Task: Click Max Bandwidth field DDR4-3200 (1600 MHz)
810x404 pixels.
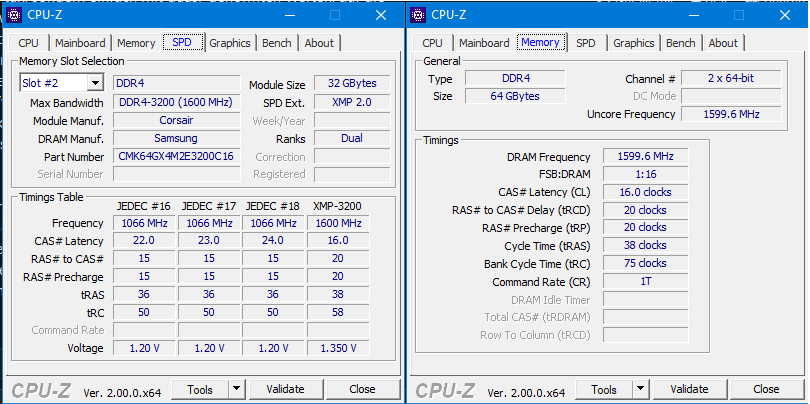Action: coord(176,102)
